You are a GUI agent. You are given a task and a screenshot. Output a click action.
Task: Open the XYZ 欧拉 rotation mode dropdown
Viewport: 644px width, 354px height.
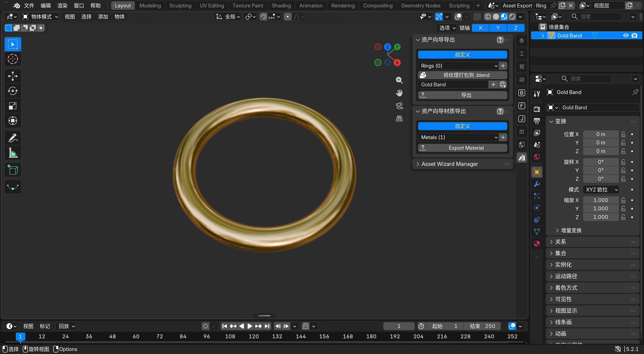point(601,190)
